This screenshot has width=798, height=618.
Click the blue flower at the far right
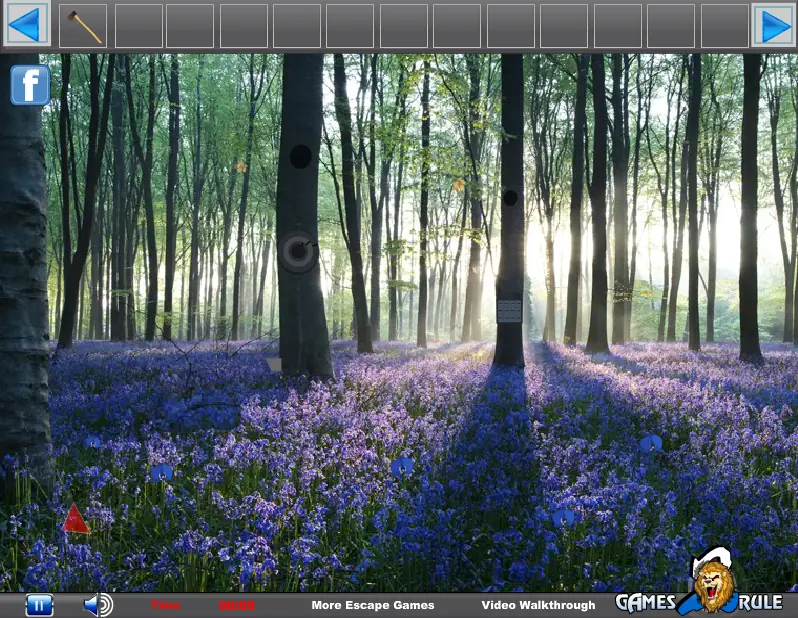point(651,443)
